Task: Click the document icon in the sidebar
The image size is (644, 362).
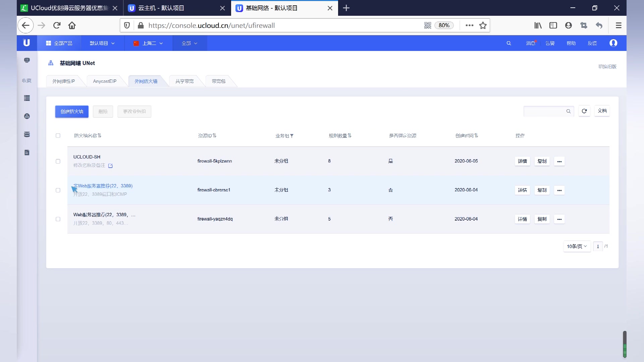Action: [x=27, y=153]
